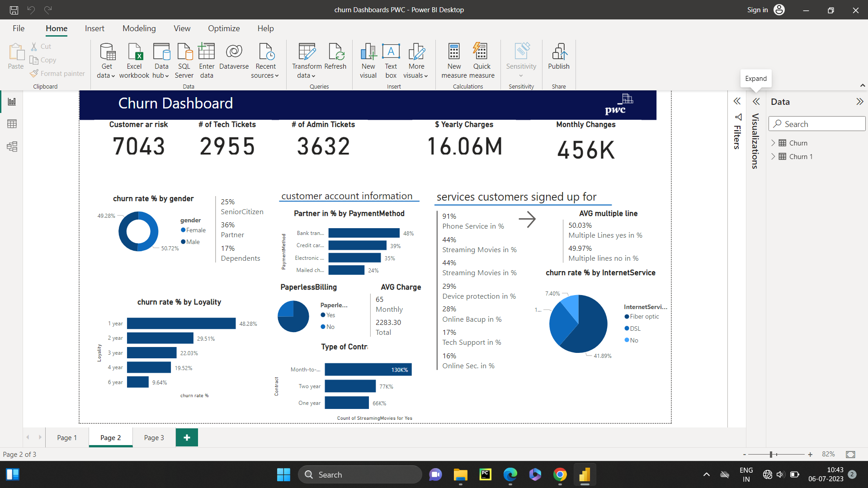Create a New measure
Image resolution: width=868 pixels, height=488 pixels.
[x=454, y=60]
